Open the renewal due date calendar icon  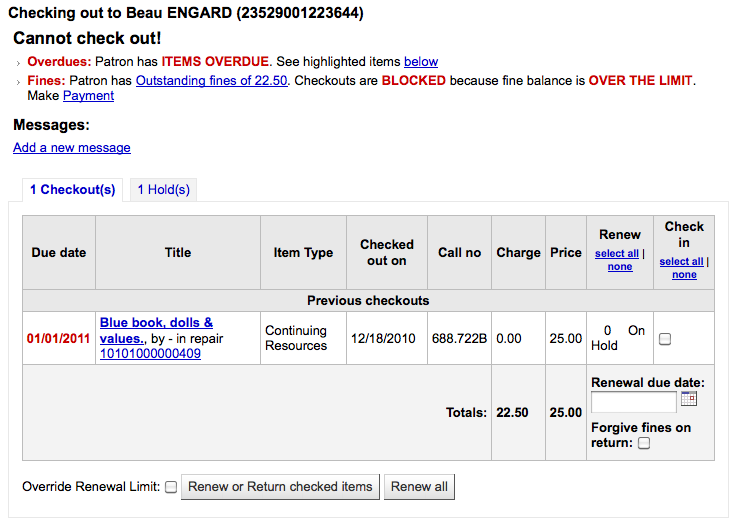coord(688,399)
